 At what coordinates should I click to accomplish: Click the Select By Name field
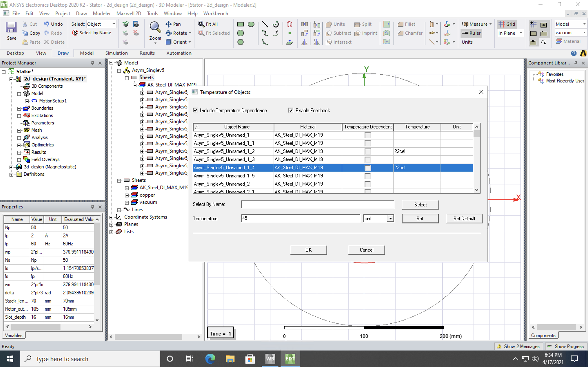point(317,204)
